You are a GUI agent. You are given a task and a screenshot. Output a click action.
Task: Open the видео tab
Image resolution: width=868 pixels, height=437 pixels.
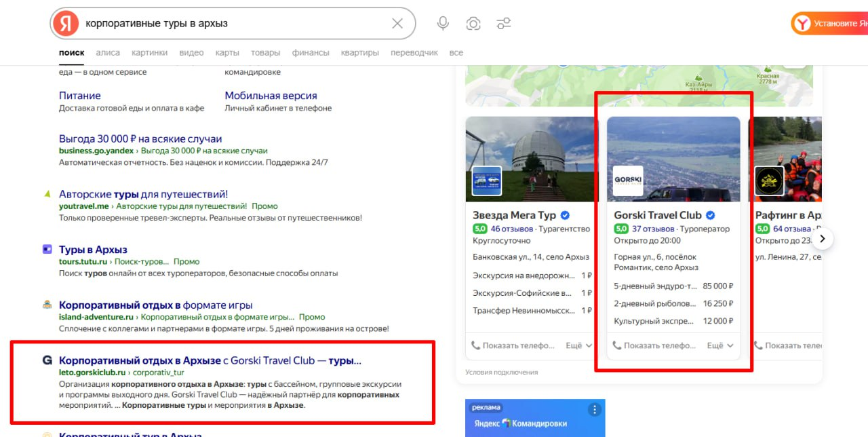pyautogui.click(x=191, y=52)
